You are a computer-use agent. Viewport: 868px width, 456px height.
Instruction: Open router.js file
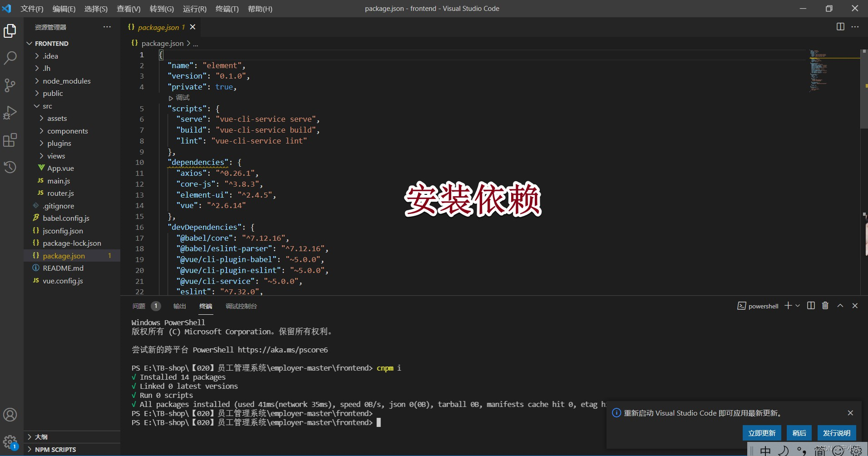click(x=72, y=193)
